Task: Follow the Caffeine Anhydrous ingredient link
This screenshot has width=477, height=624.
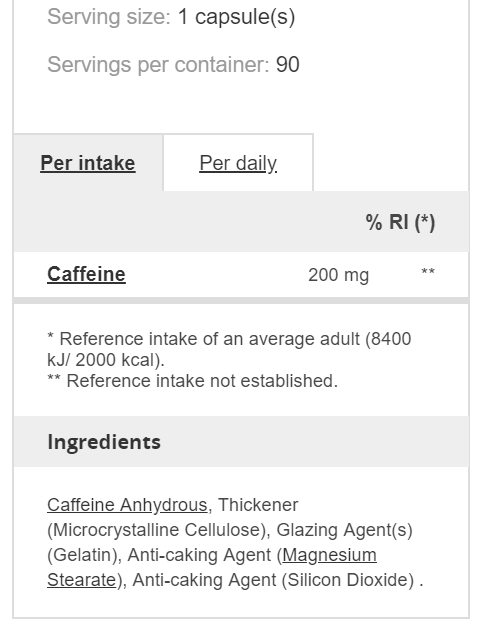Action: [127, 505]
